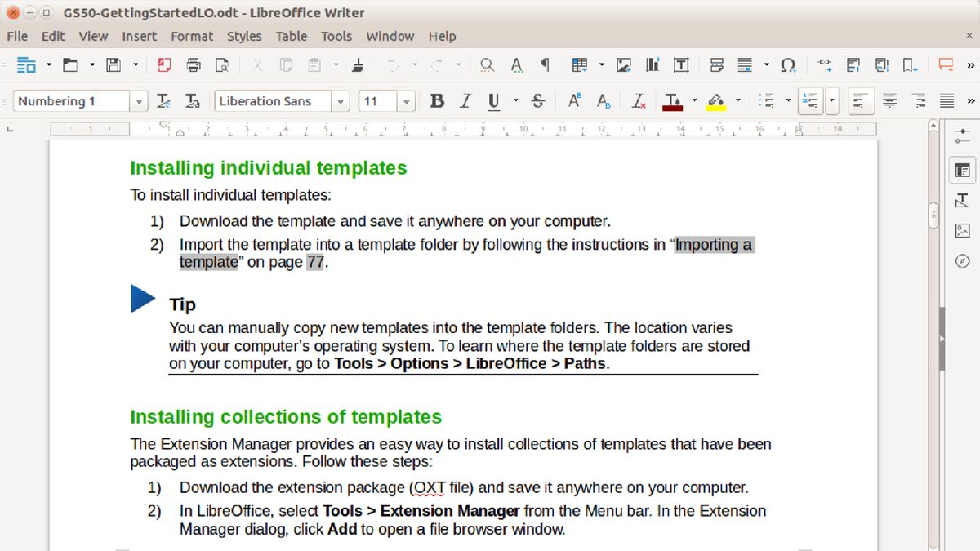The image size is (980, 551).
Task: Open the Tools menu
Action: [x=336, y=36]
